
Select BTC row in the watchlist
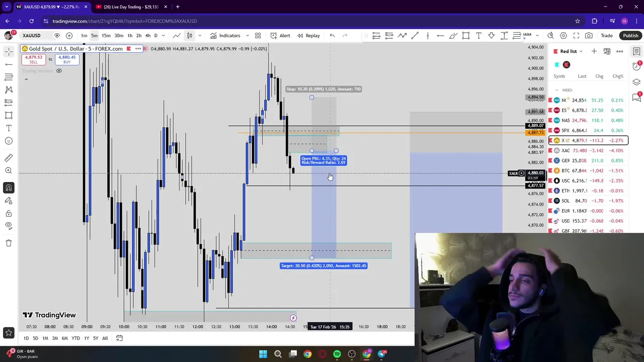pos(588,170)
